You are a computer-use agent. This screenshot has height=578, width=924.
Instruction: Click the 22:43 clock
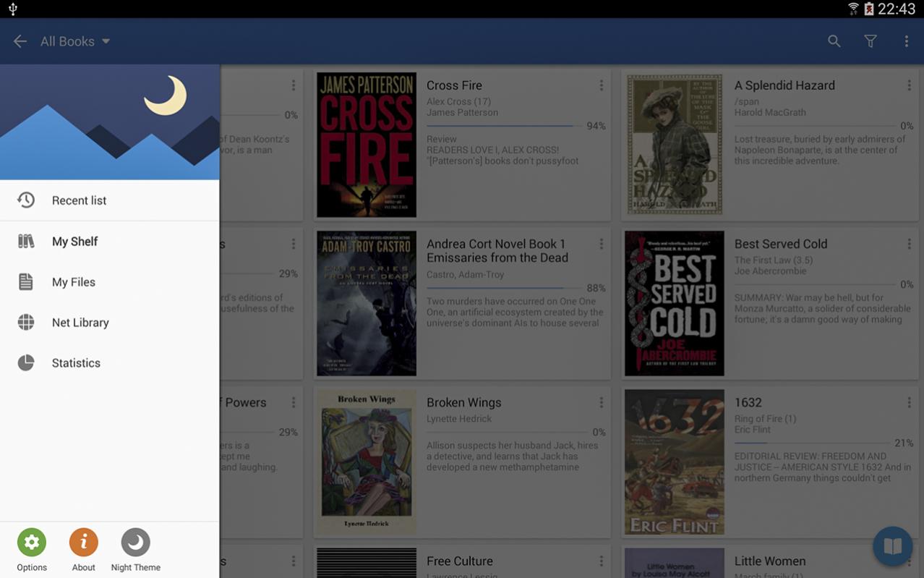(897, 9)
